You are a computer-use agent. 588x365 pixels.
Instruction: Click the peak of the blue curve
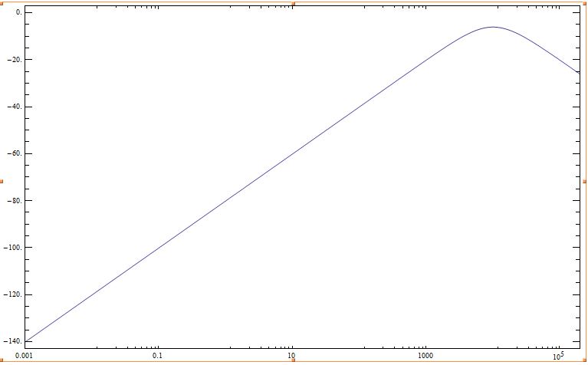[x=492, y=27]
